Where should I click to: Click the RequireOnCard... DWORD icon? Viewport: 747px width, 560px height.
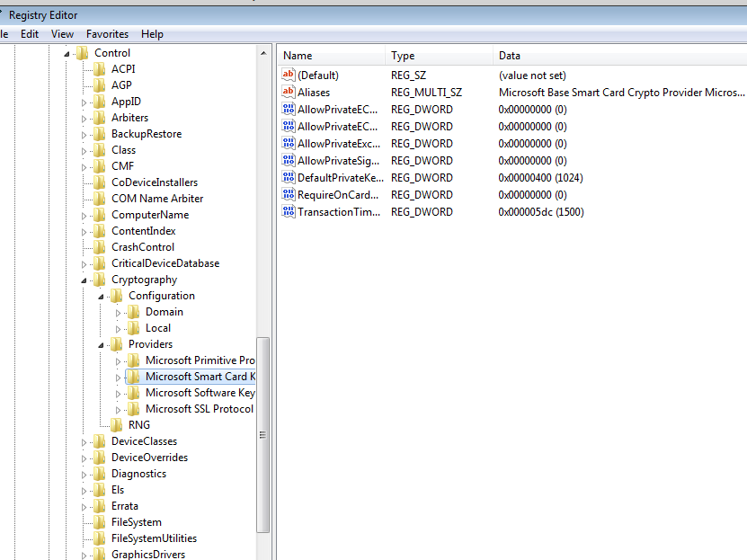tap(289, 195)
